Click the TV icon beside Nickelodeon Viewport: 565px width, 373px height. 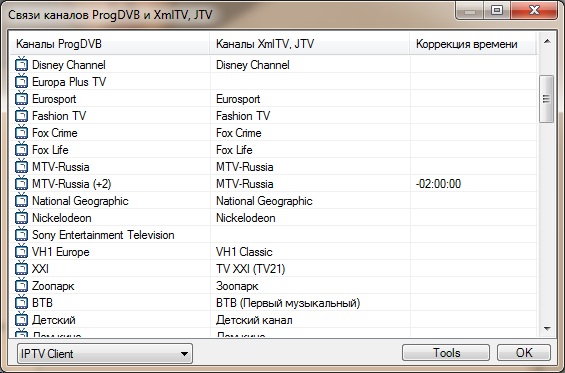[x=21, y=217]
